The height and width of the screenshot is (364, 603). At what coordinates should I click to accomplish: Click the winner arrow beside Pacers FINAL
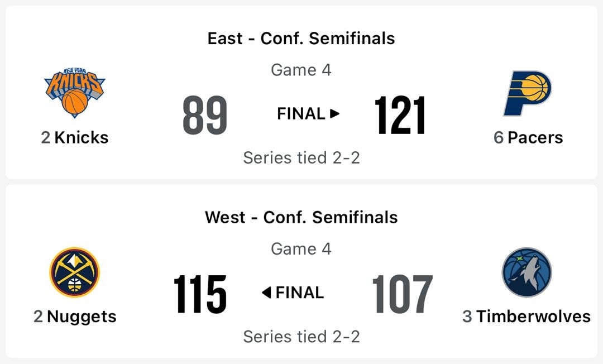[x=335, y=114]
